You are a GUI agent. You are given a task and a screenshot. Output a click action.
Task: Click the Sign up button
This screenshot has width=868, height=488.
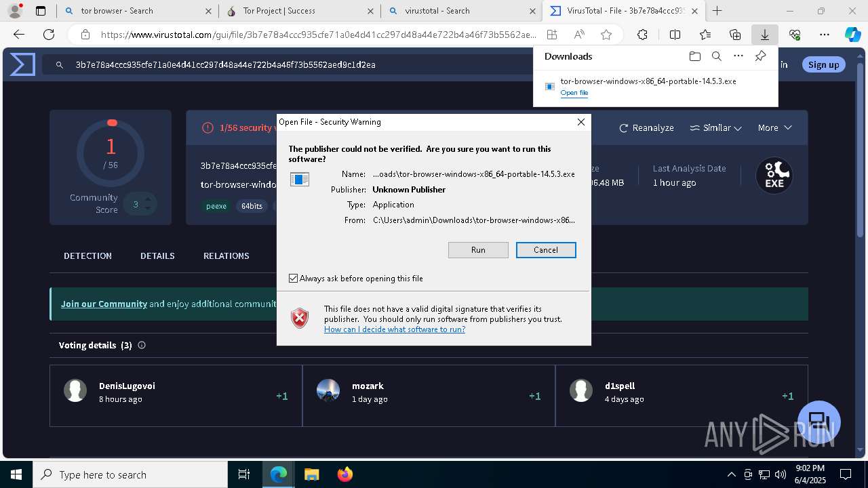824,64
